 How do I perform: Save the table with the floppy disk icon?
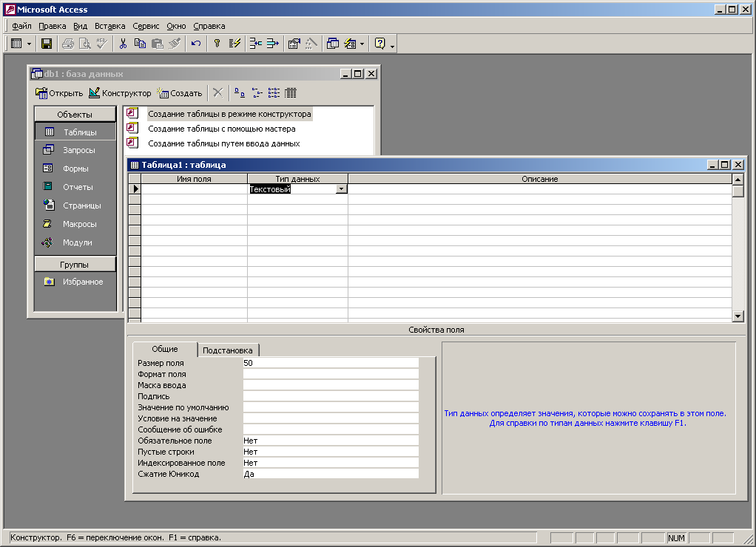tap(47, 44)
